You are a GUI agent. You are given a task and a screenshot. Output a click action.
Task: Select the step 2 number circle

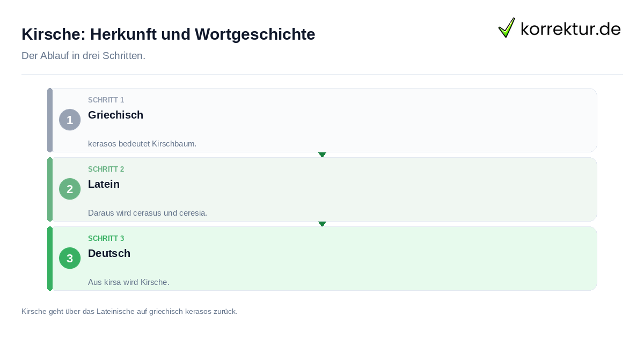[x=70, y=189]
